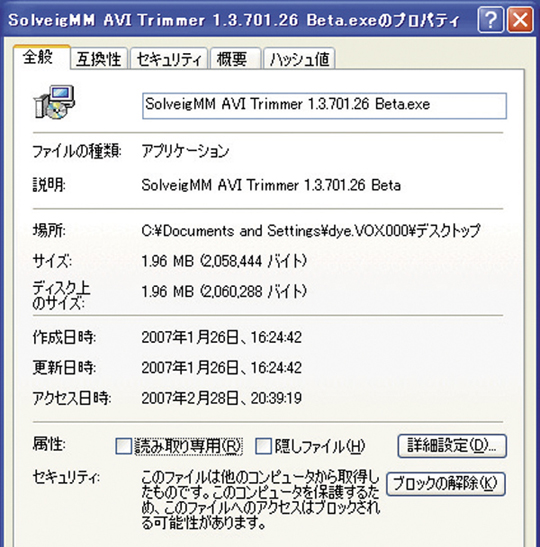Click the サイズ value 2,058,444 バイト
The height and width of the screenshot is (547, 540).
tap(224, 261)
